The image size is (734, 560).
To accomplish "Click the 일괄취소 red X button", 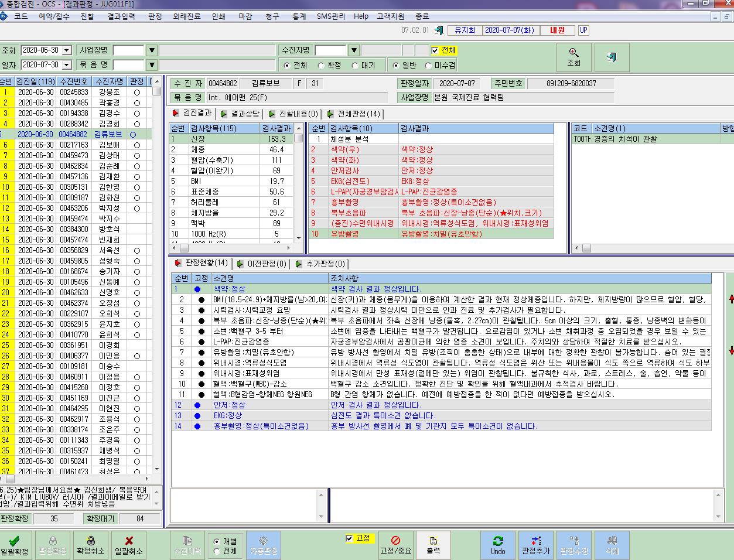I will pos(129,545).
